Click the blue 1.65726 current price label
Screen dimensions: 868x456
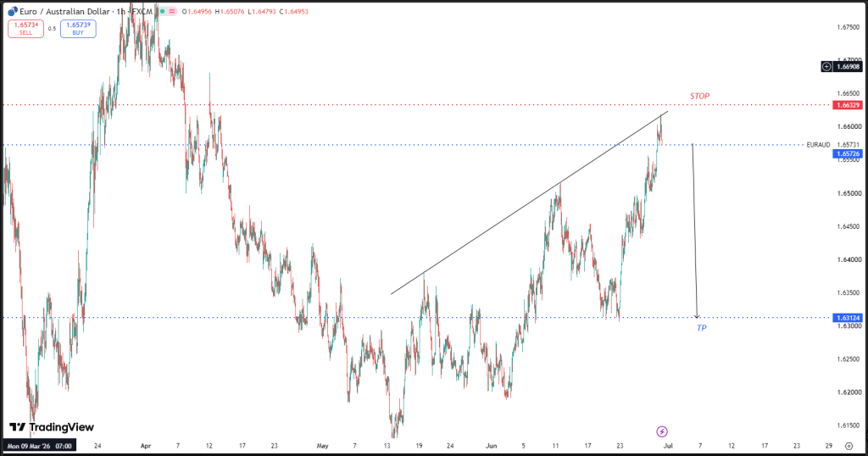(x=847, y=154)
